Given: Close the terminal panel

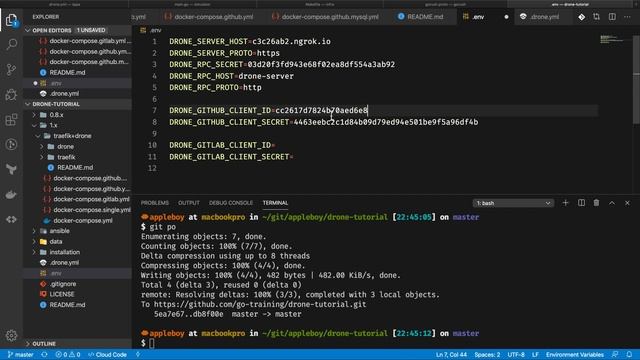Looking at the screenshot, I should click(627, 203).
